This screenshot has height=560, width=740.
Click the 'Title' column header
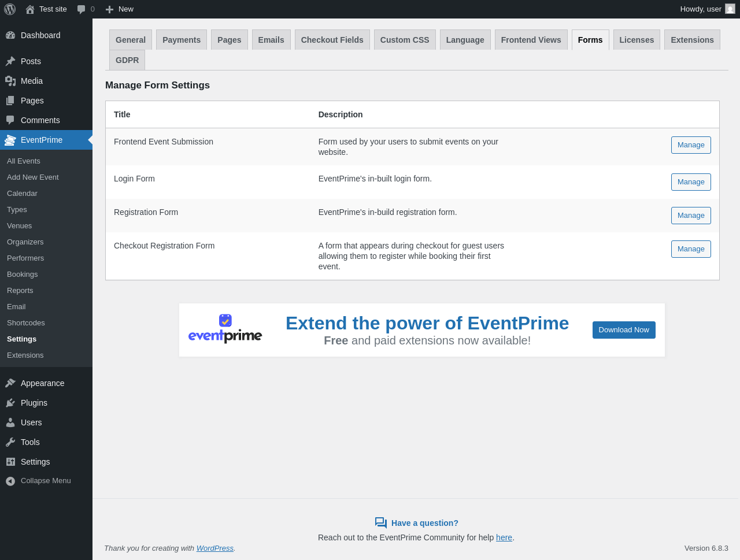click(x=122, y=114)
